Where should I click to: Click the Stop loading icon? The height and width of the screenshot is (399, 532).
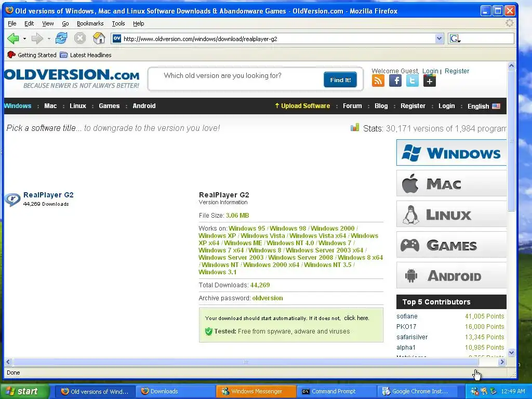tap(80, 38)
